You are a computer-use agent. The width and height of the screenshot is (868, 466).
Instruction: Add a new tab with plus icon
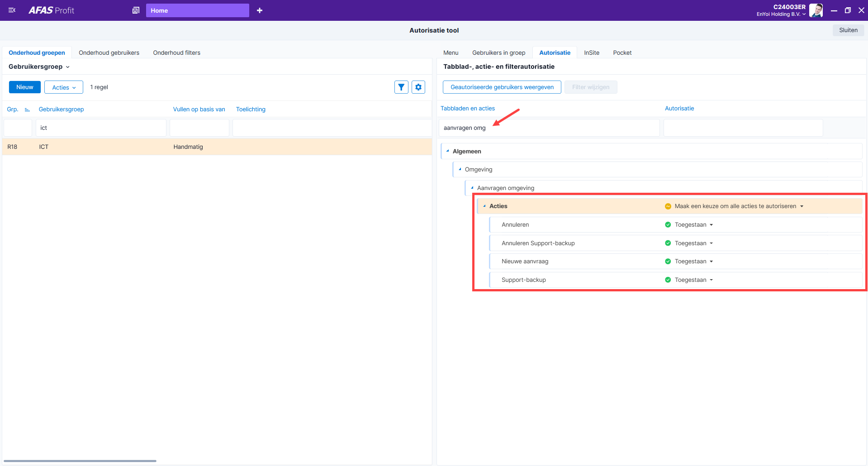point(260,10)
